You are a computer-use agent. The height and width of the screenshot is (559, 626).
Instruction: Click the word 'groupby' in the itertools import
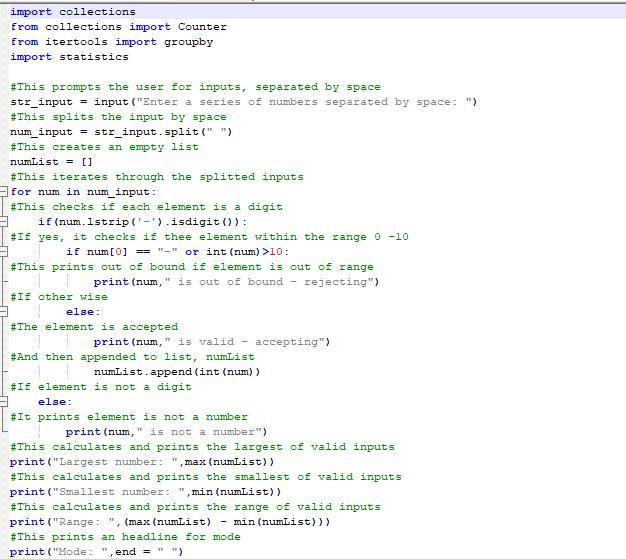(x=188, y=42)
